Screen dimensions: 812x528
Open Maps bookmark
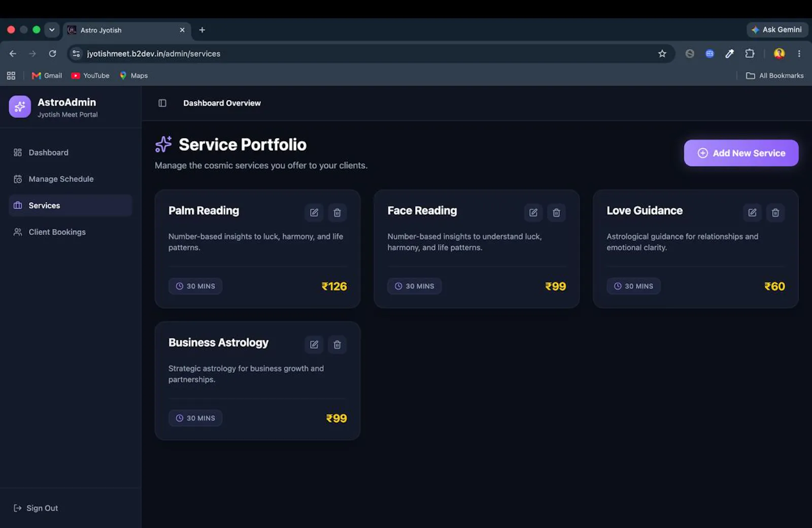point(134,76)
